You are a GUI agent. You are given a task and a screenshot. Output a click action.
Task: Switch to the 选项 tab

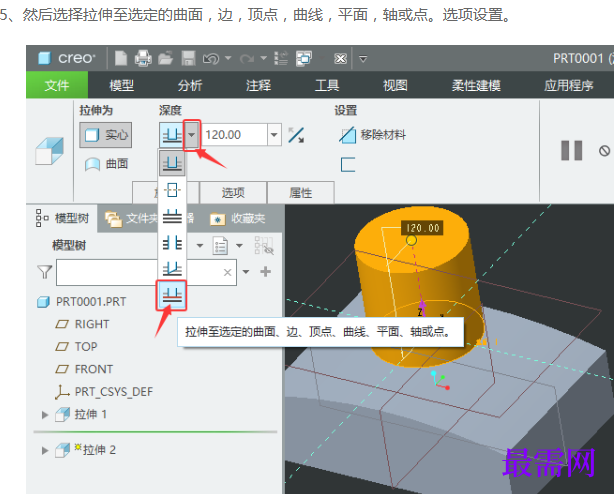pyautogui.click(x=233, y=192)
